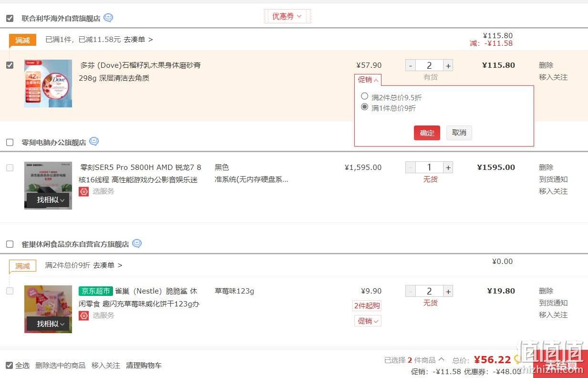Click 选服务 text under 零刻SER5 Pro
Viewport: 588px width, 378px height.
(103, 191)
